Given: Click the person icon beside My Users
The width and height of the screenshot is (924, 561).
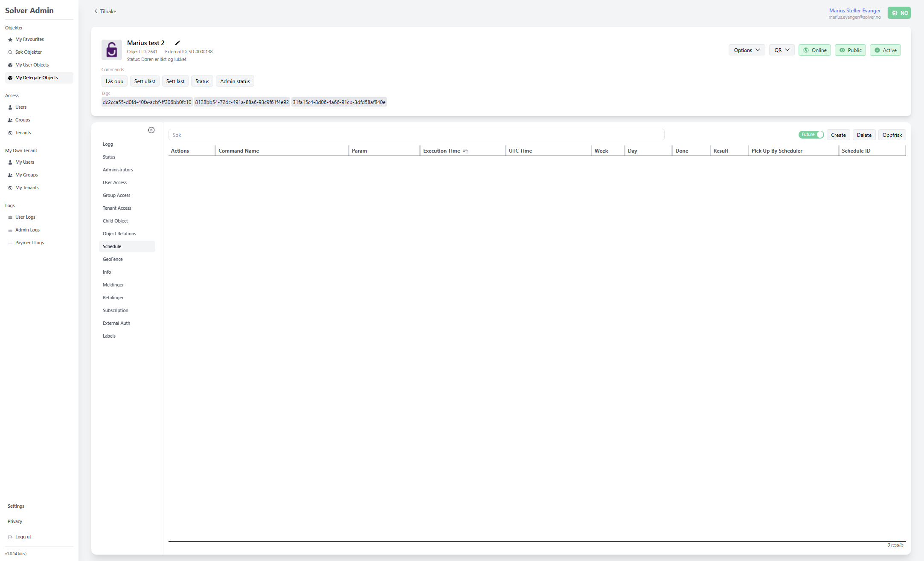Looking at the screenshot, I should [10, 162].
